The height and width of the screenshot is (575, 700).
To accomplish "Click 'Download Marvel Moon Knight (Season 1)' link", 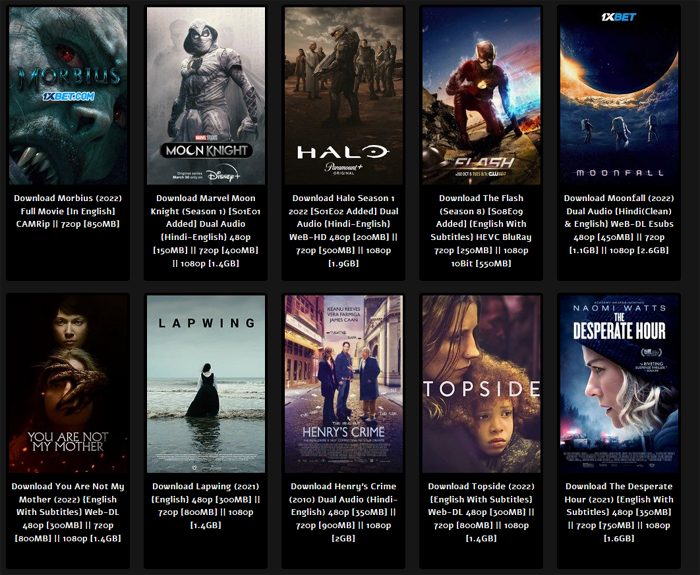I will tap(206, 231).
